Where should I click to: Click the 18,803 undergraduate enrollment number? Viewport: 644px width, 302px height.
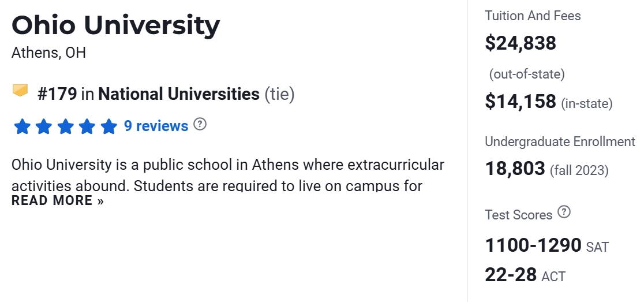[x=515, y=169]
